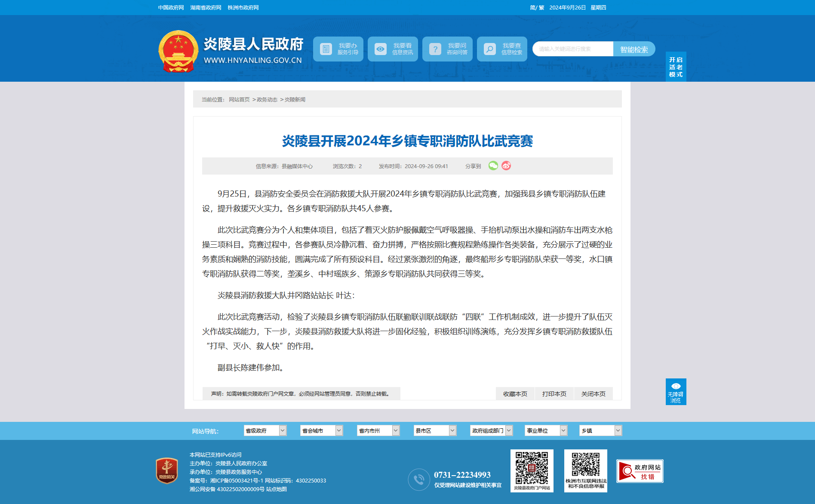Open the 政府网站找错 badge

click(640, 471)
